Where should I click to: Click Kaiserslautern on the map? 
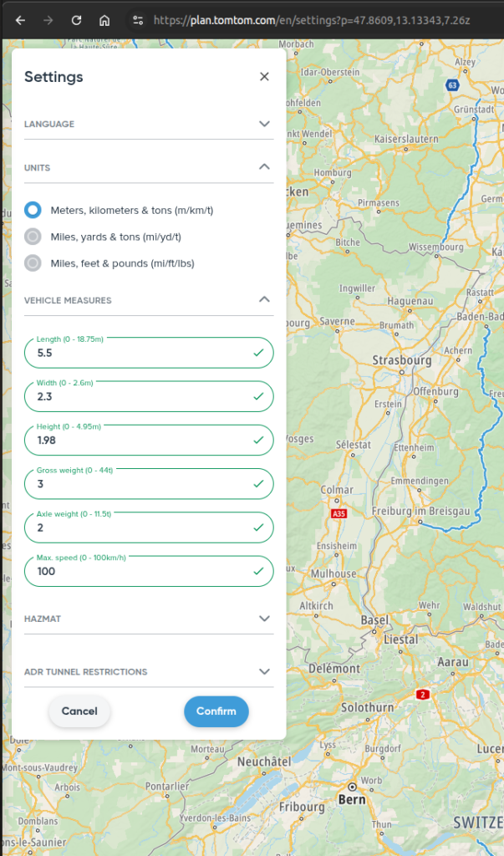click(406, 140)
